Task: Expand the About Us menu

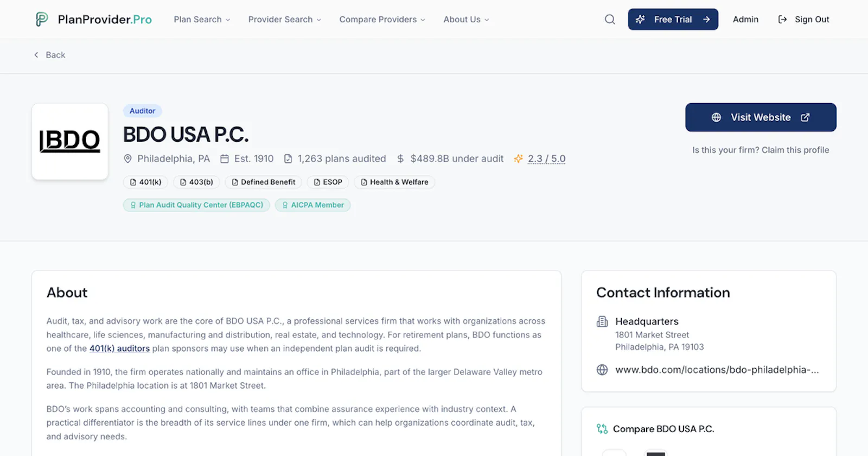Action: tap(467, 20)
